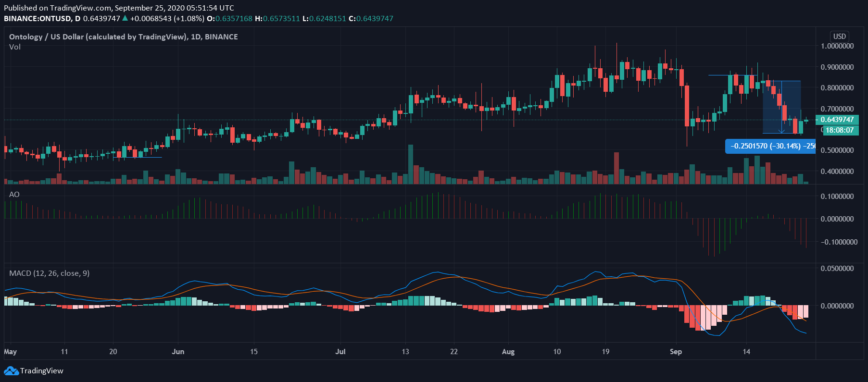Select the Ontology / US Dollar chart title
Viewport: 868px width, 382px height.
(124, 37)
